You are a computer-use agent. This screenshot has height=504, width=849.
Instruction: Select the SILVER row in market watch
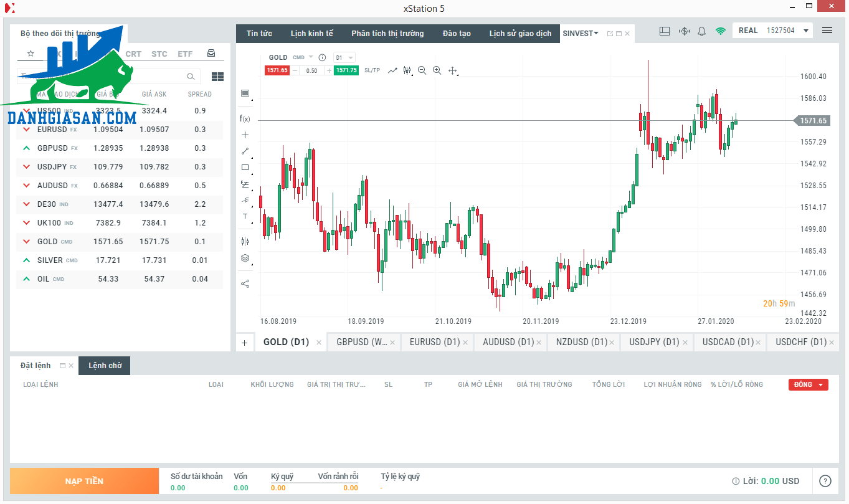tap(120, 260)
